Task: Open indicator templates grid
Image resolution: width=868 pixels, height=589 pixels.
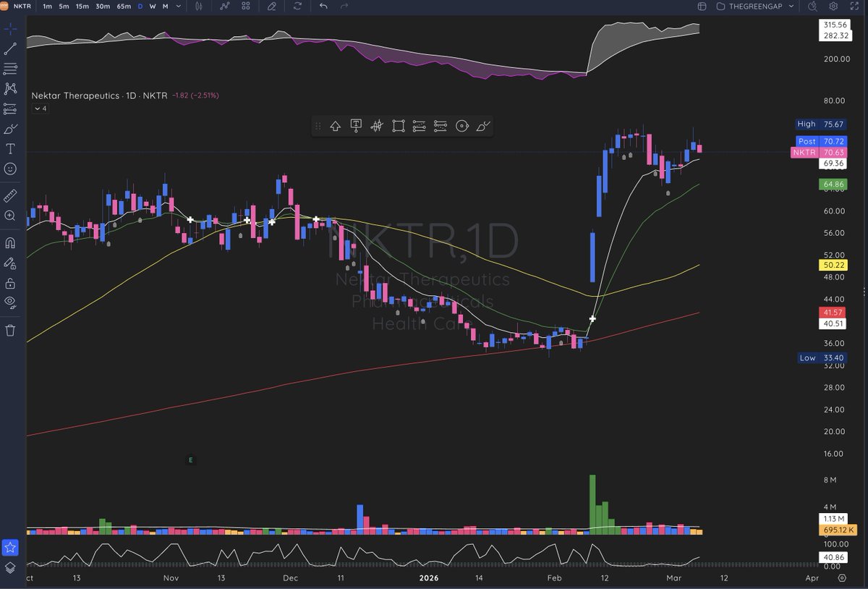Action: tap(246, 6)
